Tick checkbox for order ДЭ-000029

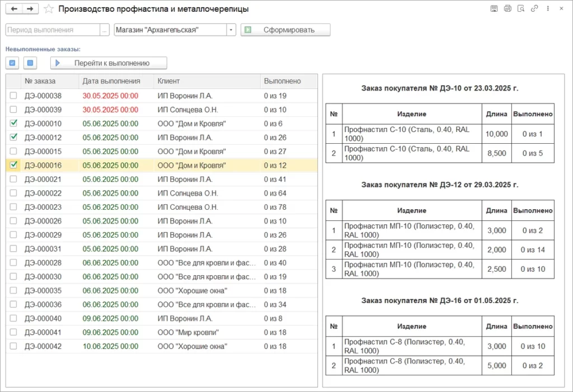tap(13, 234)
